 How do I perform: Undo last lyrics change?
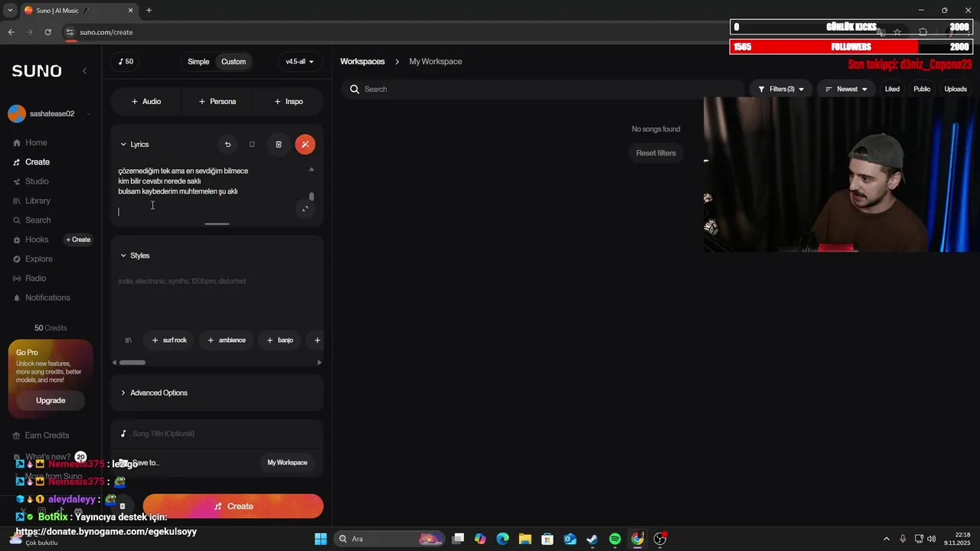(227, 144)
